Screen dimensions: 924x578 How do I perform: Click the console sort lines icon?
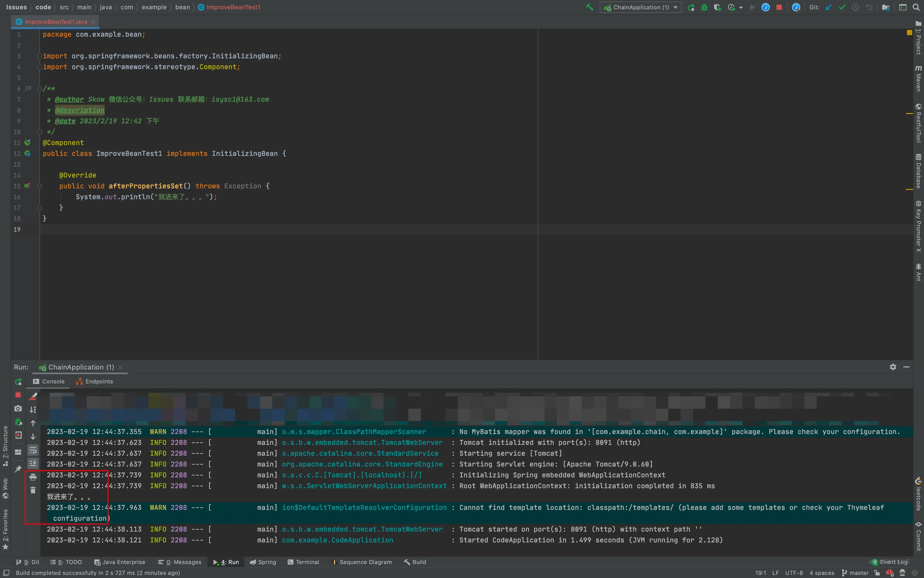33,410
